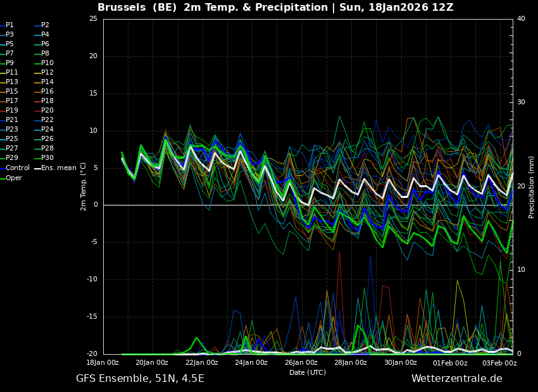Click the Brussels chart title

click(x=275, y=8)
